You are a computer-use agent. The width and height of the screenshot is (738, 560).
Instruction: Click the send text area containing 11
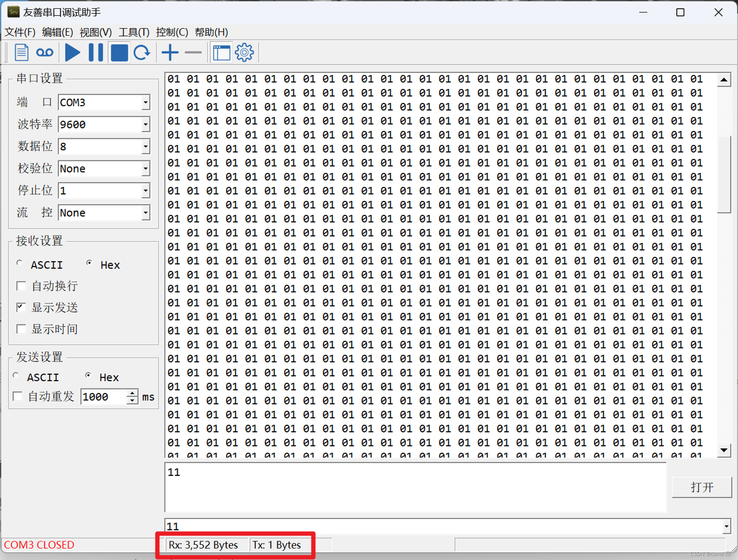click(415, 487)
